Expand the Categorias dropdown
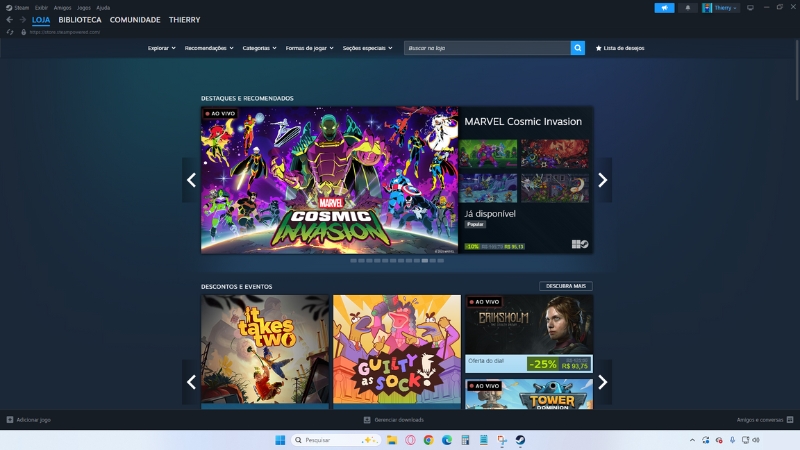 point(259,48)
